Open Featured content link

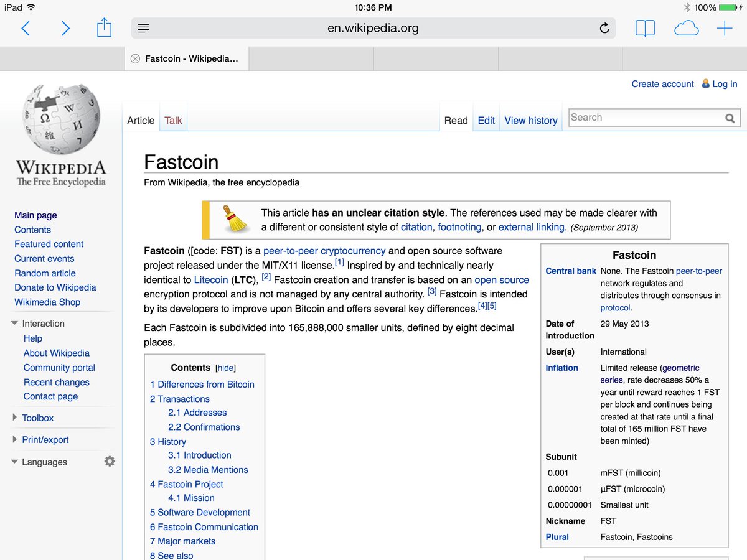[x=49, y=244]
